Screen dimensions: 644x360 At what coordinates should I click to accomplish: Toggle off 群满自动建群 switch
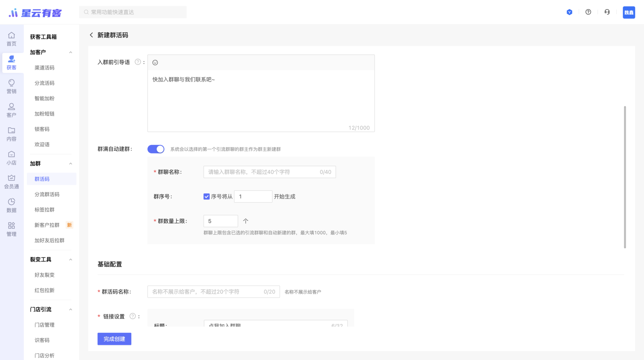pos(156,149)
